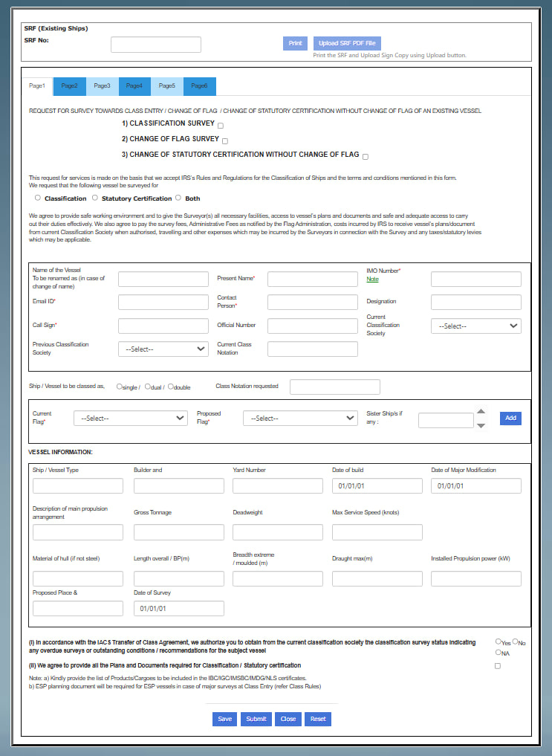The height and width of the screenshot is (756, 552).
Task: Switch to the Page2 tab
Action: (x=70, y=86)
